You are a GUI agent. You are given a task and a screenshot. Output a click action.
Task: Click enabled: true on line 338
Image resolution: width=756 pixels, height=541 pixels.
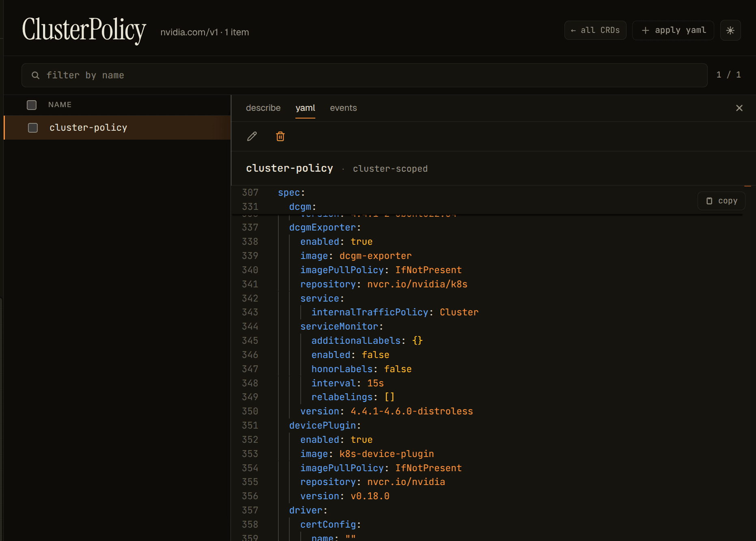click(336, 242)
